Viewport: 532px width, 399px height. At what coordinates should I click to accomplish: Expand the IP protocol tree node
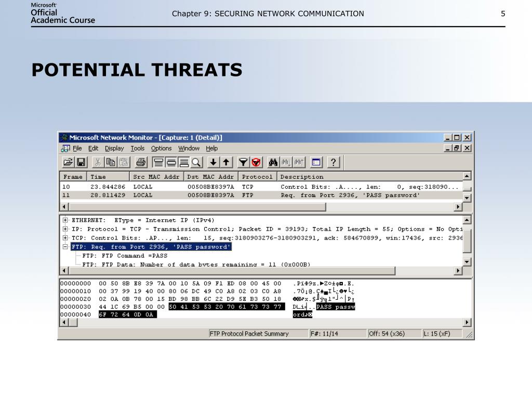pos(65,229)
